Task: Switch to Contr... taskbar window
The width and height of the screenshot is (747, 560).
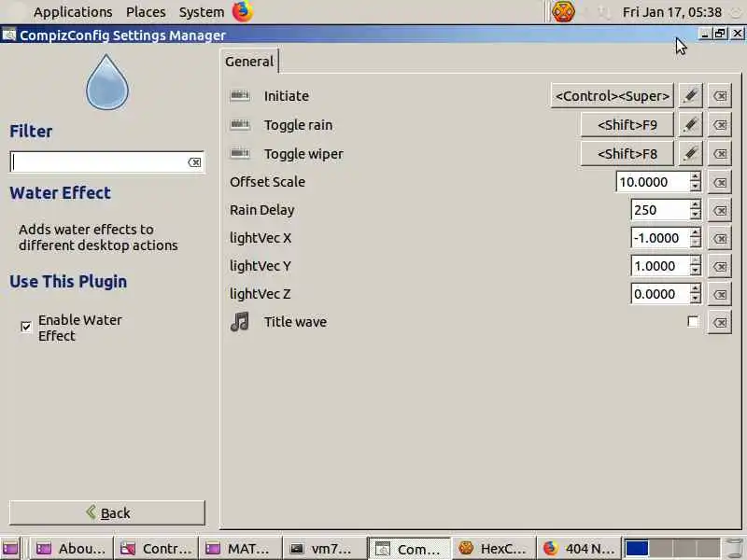Action: click(156, 549)
